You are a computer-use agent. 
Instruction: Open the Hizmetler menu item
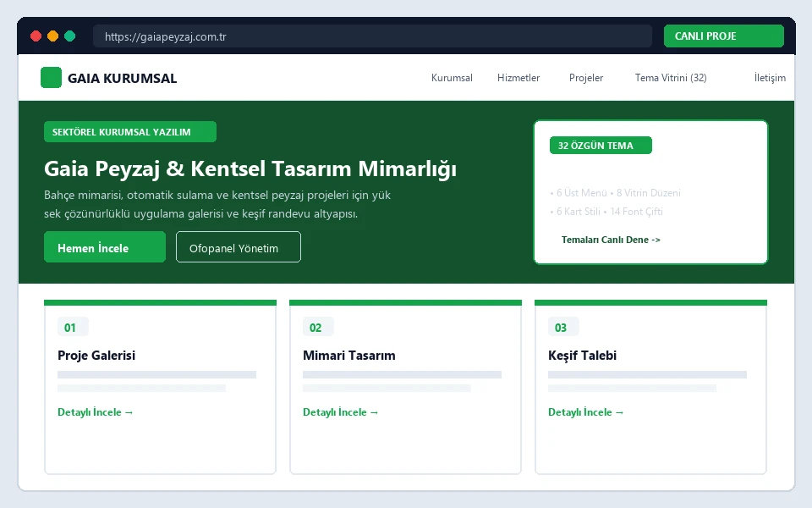pyautogui.click(x=518, y=78)
